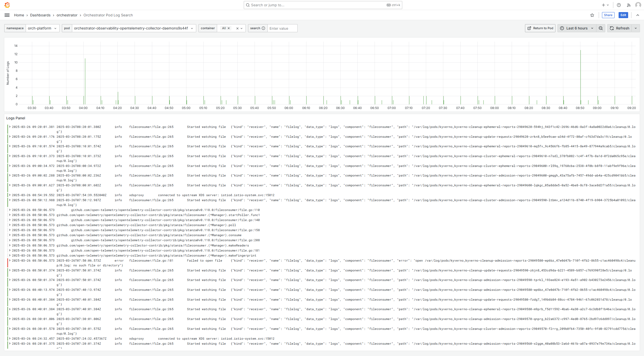
Task: Open the hamburger navigation menu
Action: click(x=7, y=15)
